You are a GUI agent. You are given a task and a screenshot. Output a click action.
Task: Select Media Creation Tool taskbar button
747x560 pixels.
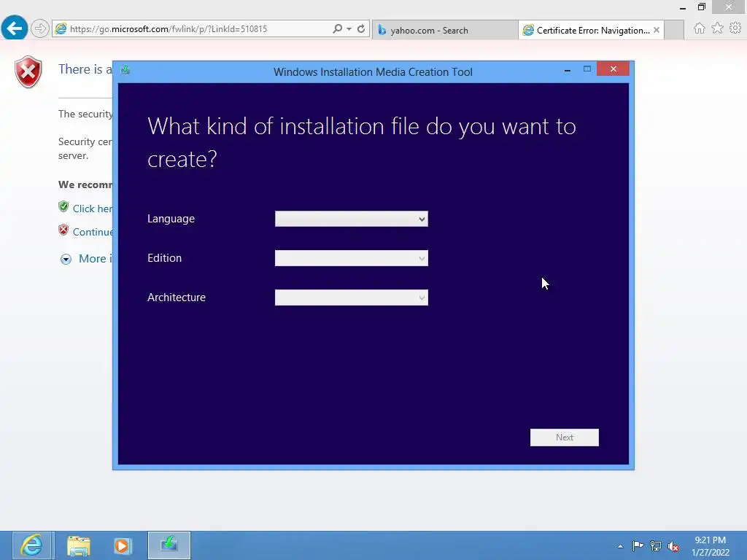click(169, 545)
